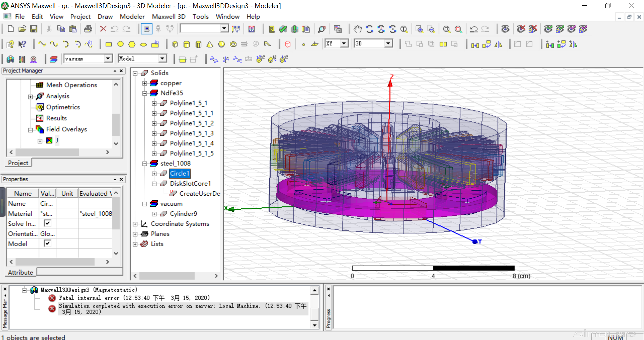Select the Draw Sphere tool
This screenshot has width=644, height=340.
221,44
